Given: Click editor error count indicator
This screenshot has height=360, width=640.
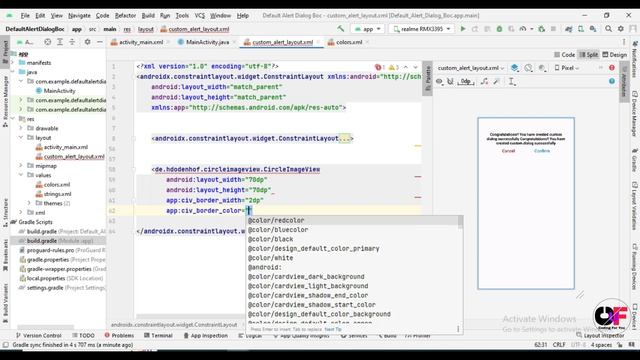Looking at the screenshot, I should pyautogui.click(x=380, y=67).
